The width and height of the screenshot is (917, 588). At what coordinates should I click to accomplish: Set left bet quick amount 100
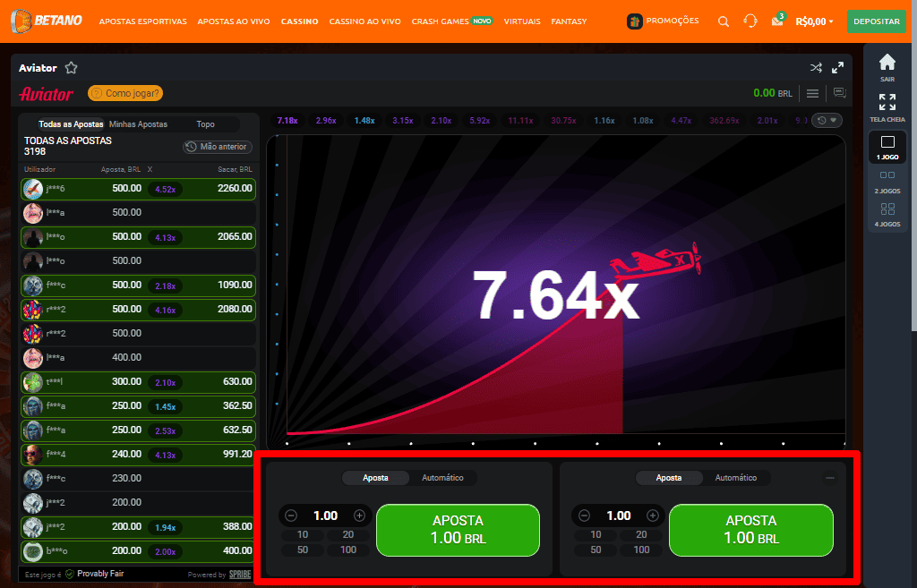tap(348, 550)
